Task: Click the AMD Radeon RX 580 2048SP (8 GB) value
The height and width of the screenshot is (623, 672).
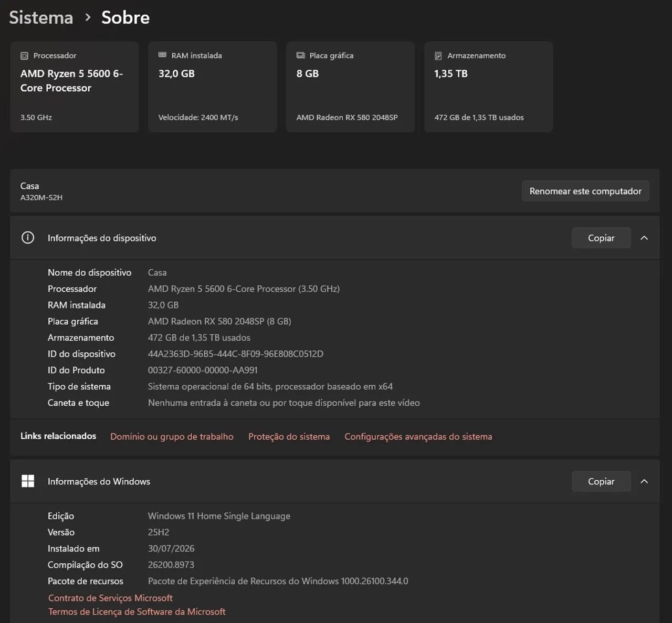Action: click(x=219, y=321)
